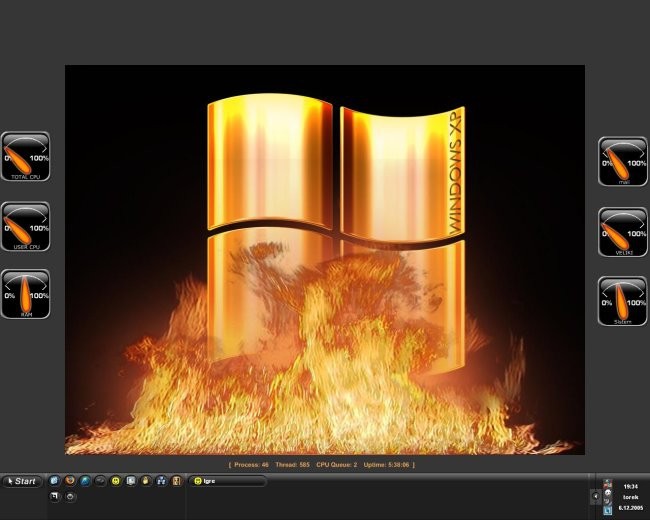
Task: Click the mali disk gauge widget
Action: pos(623,161)
